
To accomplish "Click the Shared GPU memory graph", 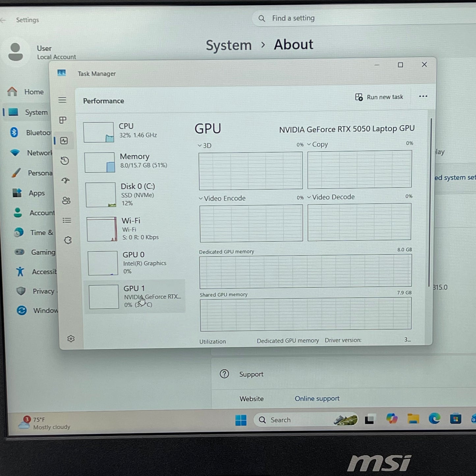I will pos(306,314).
